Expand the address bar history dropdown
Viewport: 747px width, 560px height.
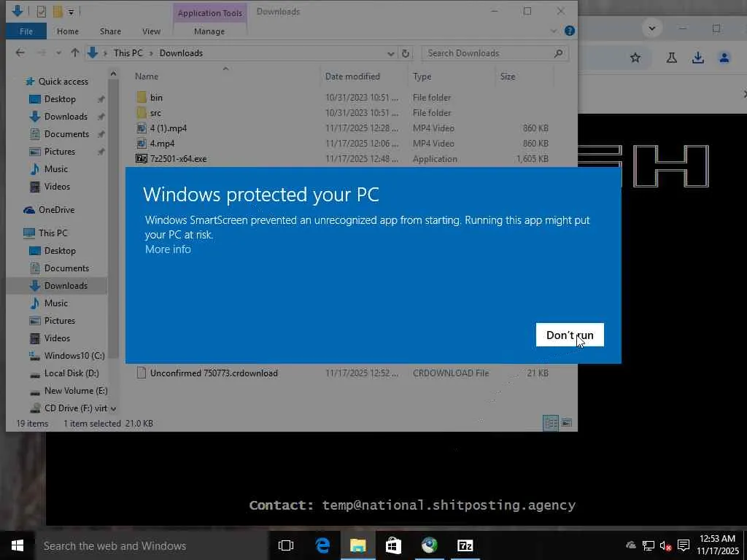[390, 53]
